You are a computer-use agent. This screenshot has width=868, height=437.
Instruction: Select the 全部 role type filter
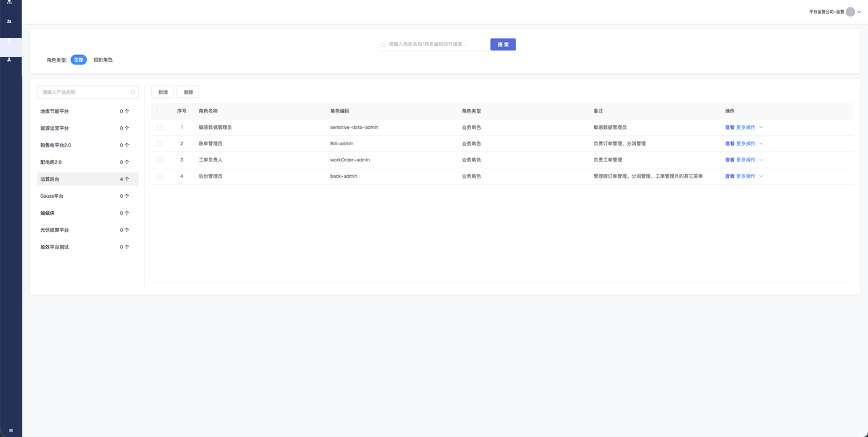coord(79,60)
